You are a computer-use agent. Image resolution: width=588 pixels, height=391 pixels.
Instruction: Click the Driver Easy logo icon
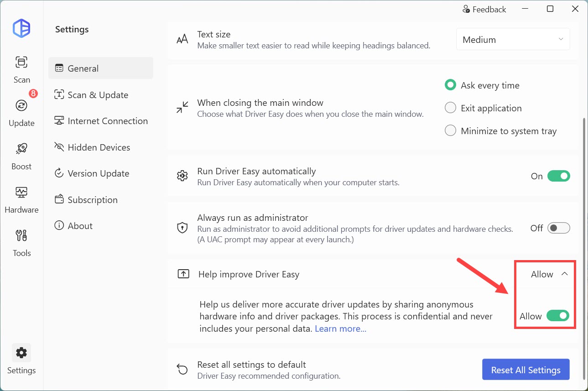pyautogui.click(x=21, y=29)
